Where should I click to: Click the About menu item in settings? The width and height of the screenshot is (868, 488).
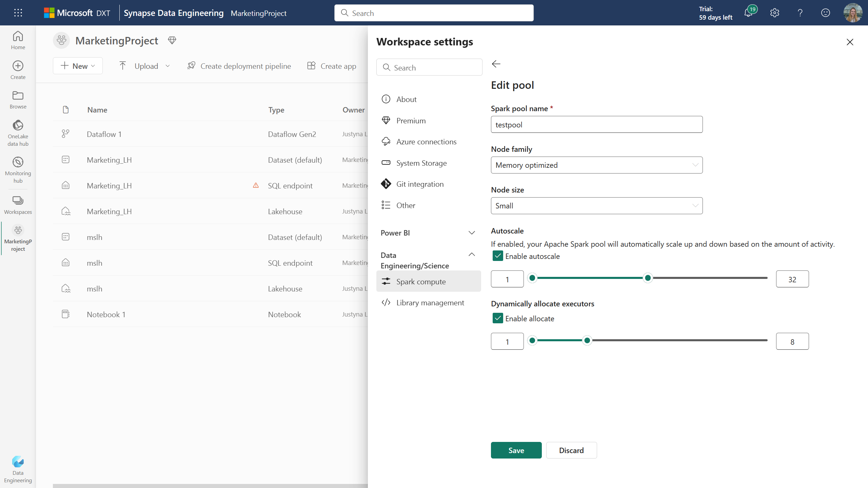406,99
